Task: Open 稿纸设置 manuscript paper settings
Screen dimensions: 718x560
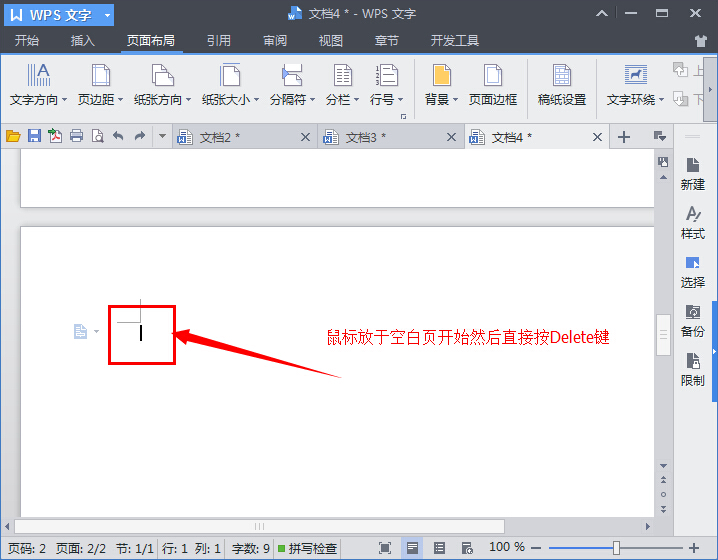Action: tap(561, 85)
